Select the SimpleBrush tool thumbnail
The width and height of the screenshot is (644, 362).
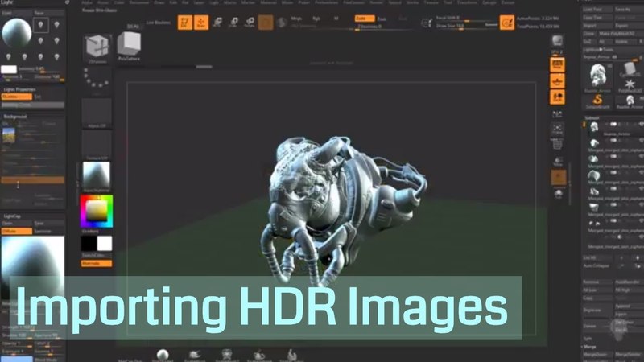click(598, 101)
